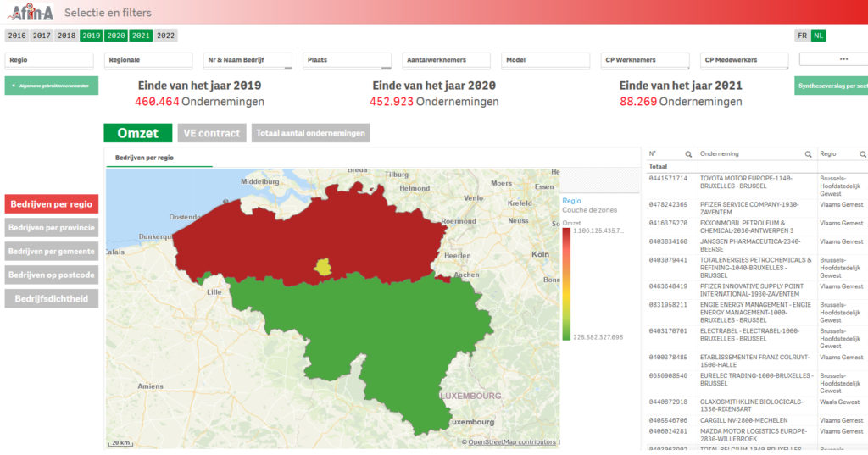Select the Etablissementen Franz Colruyt row

click(x=757, y=361)
